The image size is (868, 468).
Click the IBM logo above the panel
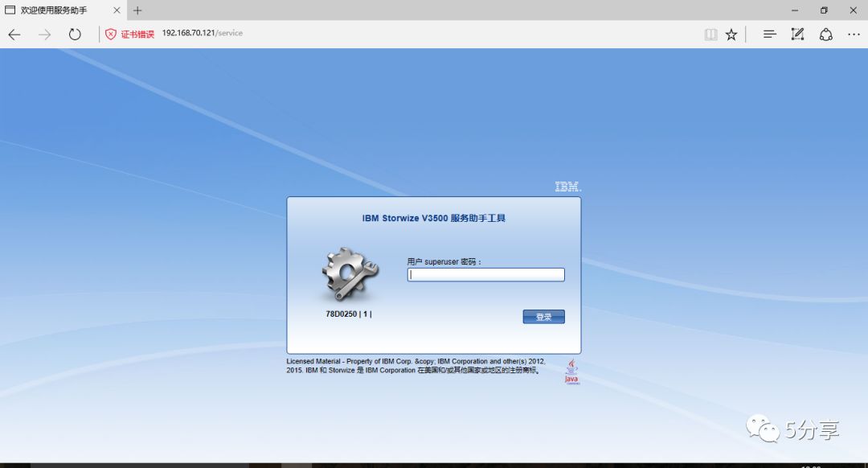click(x=568, y=187)
